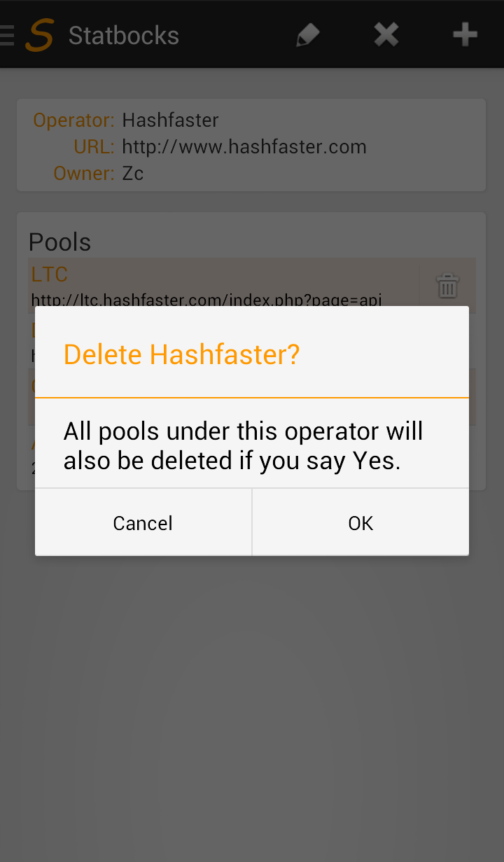Tap the Pools section heading

(60, 242)
